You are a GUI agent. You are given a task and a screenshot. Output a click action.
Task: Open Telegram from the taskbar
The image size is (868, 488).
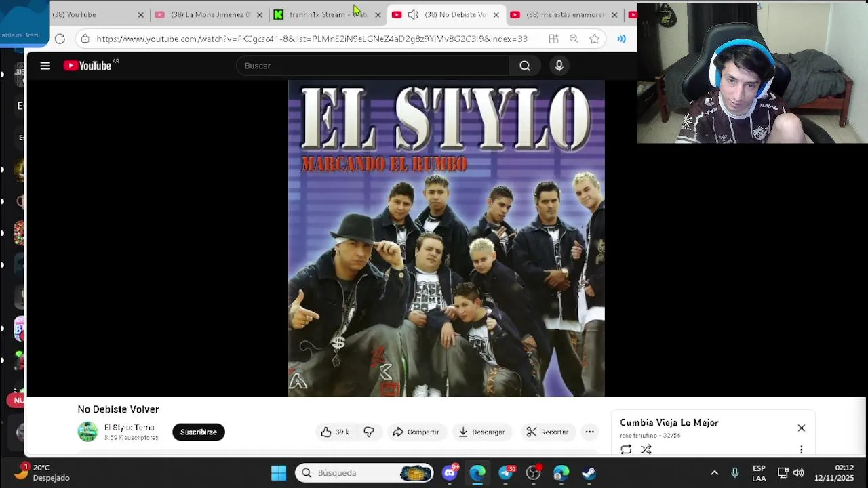[x=506, y=473]
